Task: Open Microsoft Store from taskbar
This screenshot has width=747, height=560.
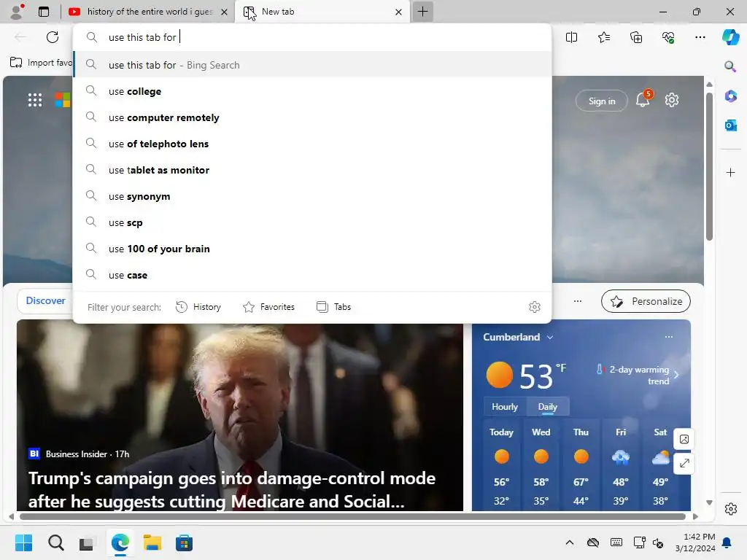Action: tap(184, 542)
